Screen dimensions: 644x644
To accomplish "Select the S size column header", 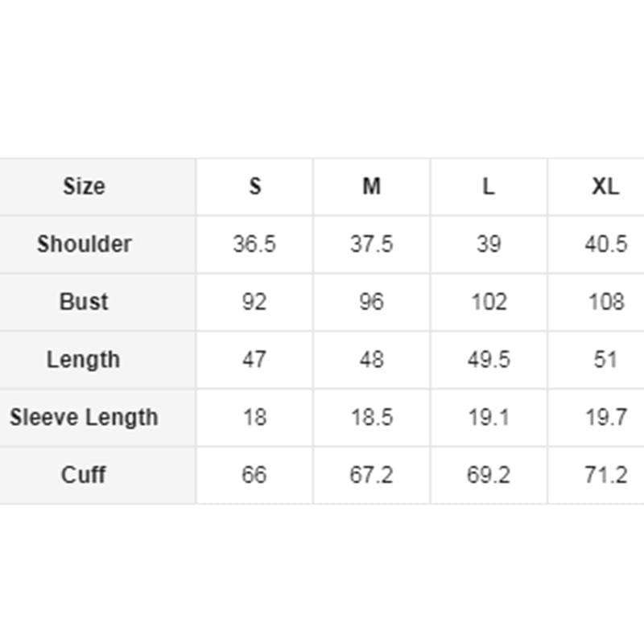I will click(254, 187).
